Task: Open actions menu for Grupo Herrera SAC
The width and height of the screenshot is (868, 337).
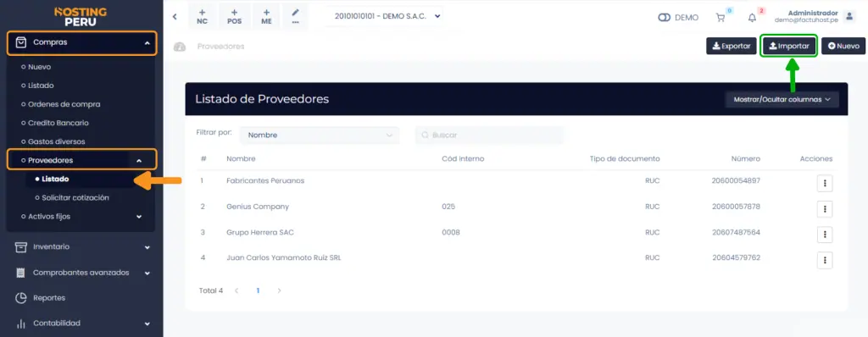Action: [825, 235]
